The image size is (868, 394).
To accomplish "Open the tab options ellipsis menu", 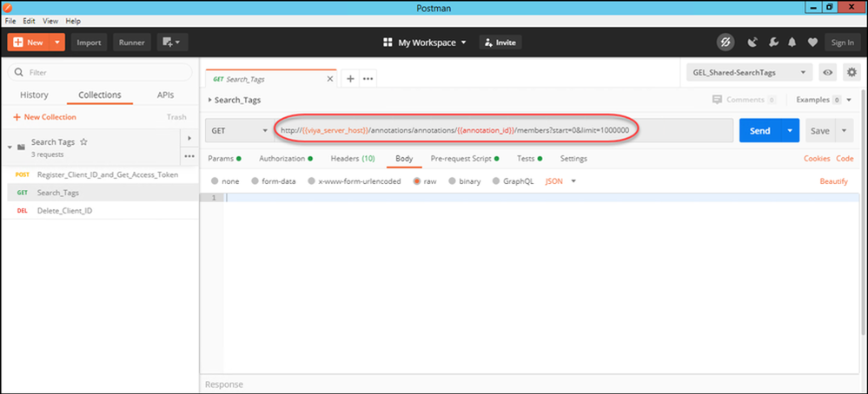I will [x=368, y=79].
